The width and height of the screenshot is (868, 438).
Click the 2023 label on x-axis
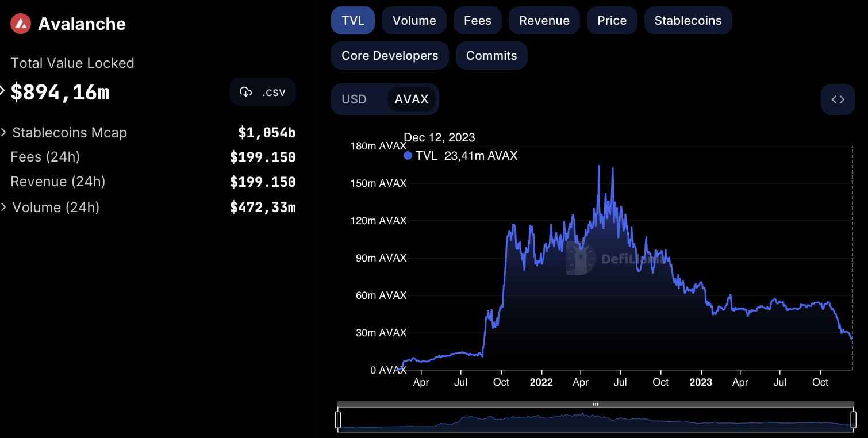[701, 382]
